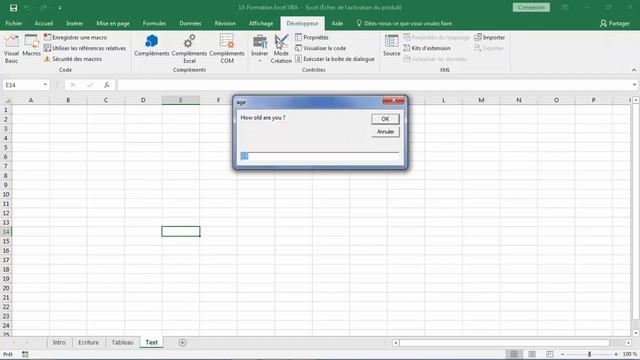Open Compléments COM dialog
640x360 pixels.
(x=227, y=49)
